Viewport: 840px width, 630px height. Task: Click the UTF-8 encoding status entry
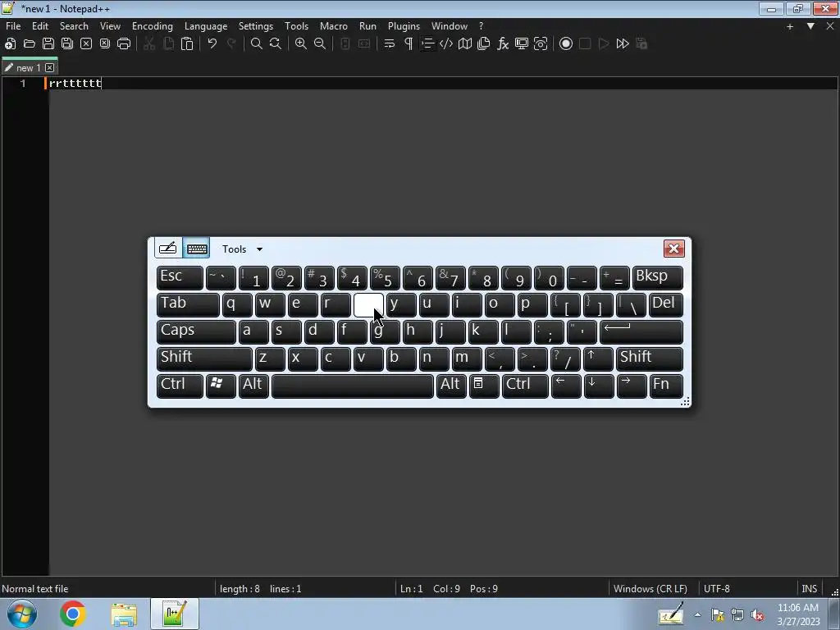point(716,589)
